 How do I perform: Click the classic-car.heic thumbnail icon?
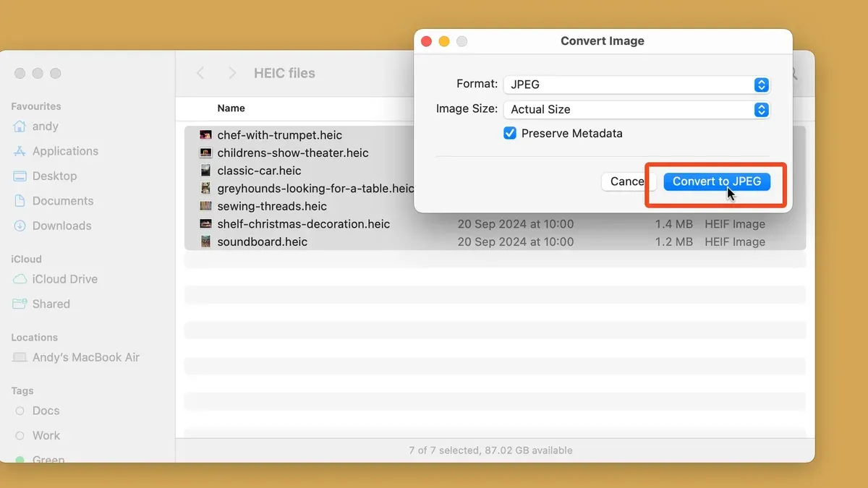tap(205, 171)
